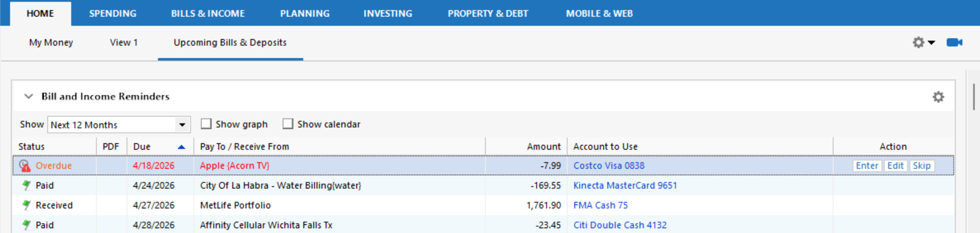Select Upcoming Bills & Deposits subtab

(x=230, y=42)
